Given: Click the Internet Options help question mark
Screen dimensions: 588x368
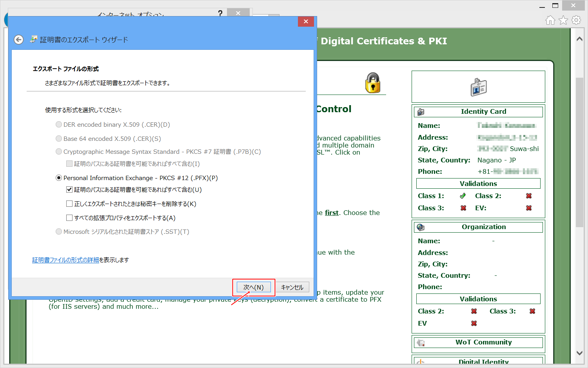Looking at the screenshot, I should point(220,13).
